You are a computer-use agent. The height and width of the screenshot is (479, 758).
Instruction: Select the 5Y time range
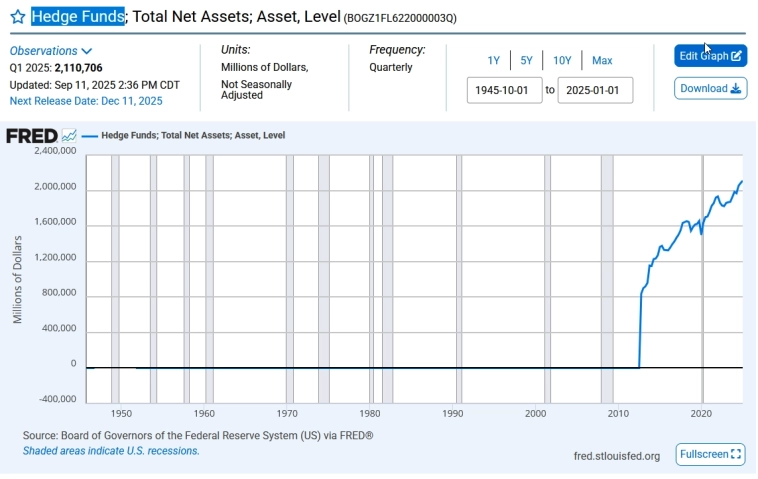(x=526, y=61)
